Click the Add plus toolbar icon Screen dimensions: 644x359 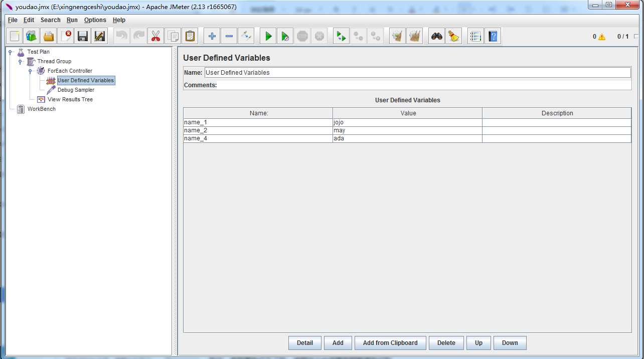pos(212,36)
